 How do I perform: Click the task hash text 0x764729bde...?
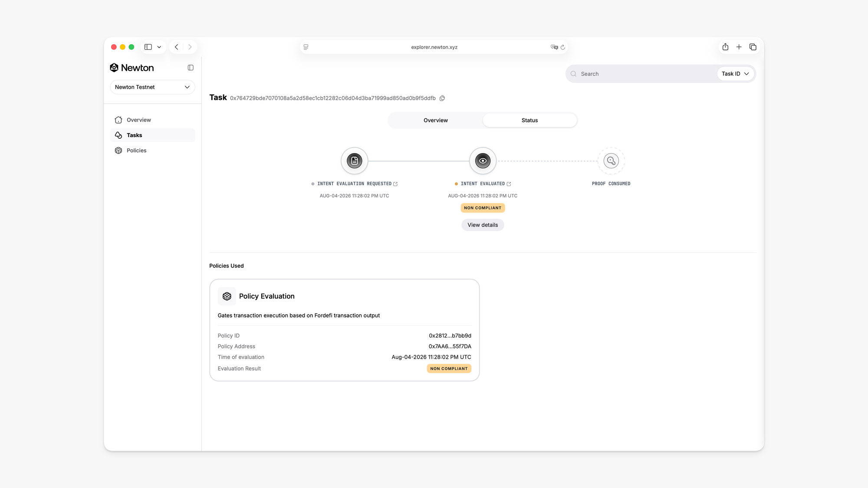click(x=333, y=98)
